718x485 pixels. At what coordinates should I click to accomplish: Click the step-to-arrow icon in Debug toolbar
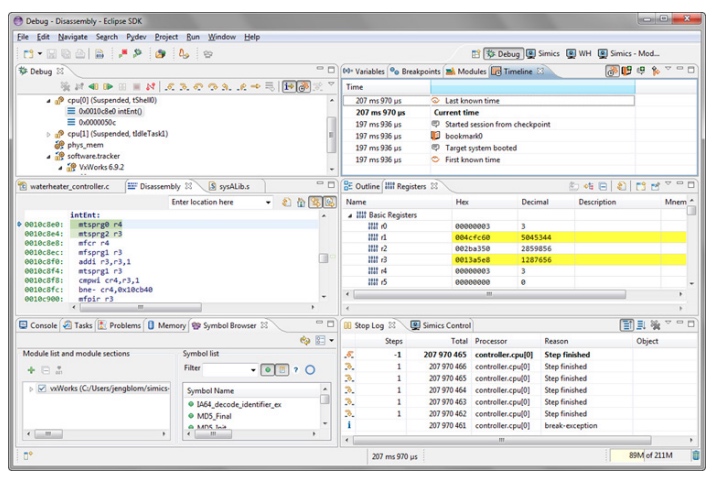click(x=256, y=86)
